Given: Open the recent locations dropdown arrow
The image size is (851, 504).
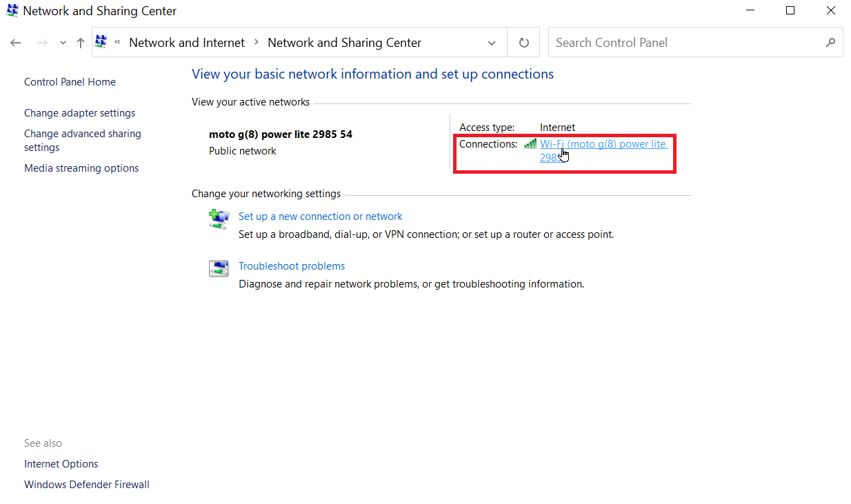Looking at the screenshot, I should pos(63,43).
